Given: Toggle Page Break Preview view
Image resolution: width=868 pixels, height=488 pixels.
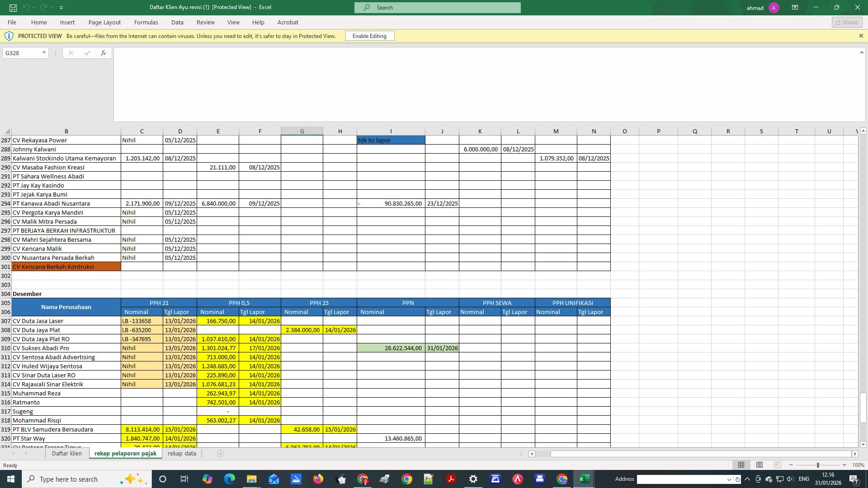Looking at the screenshot, I should tap(777, 465).
